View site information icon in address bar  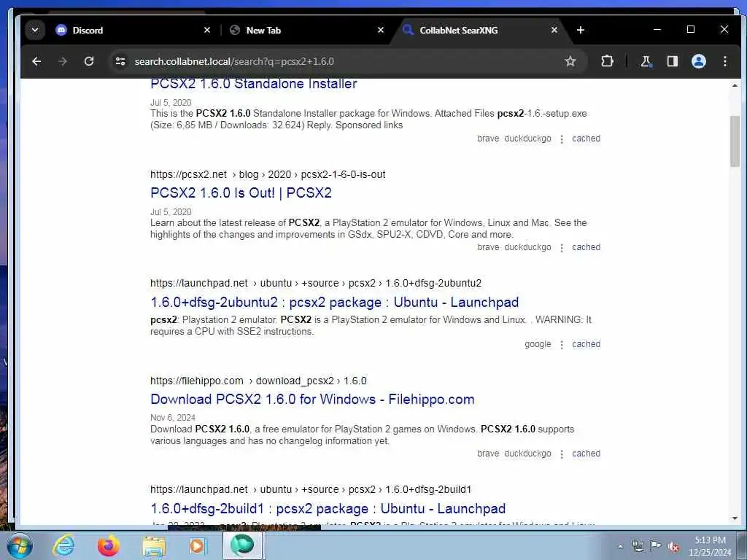(x=120, y=61)
